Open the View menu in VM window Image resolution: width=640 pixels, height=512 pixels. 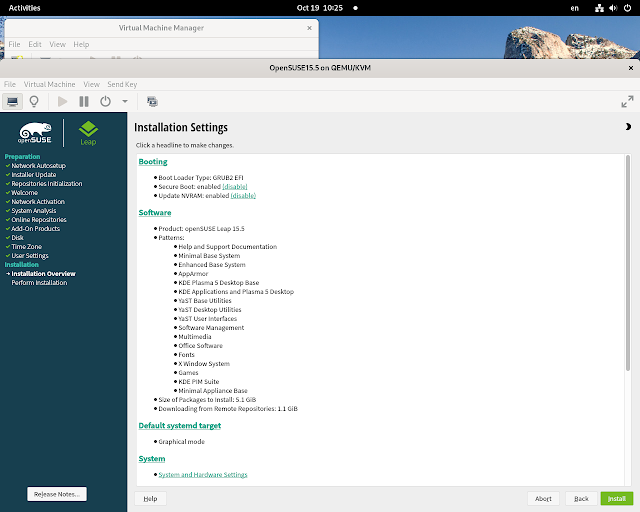pos(91,84)
